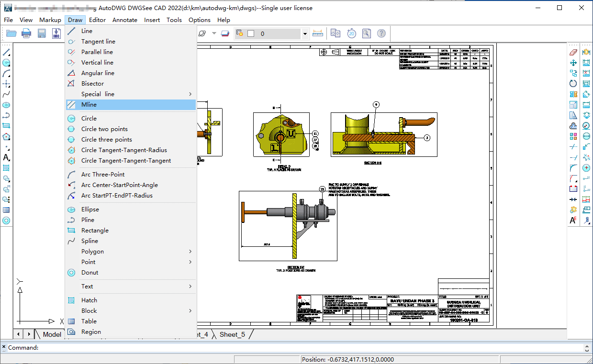Expand the Point submenu

click(x=131, y=262)
